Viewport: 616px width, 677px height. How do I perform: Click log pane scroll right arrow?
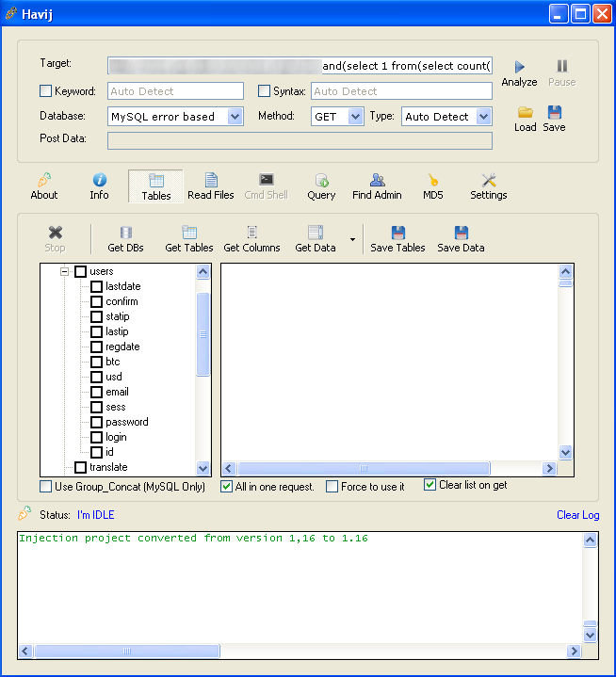[x=575, y=651]
